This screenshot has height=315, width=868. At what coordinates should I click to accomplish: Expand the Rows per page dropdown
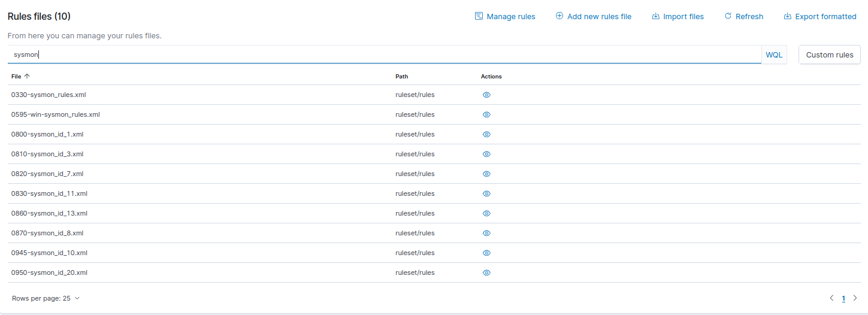[x=46, y=298]
